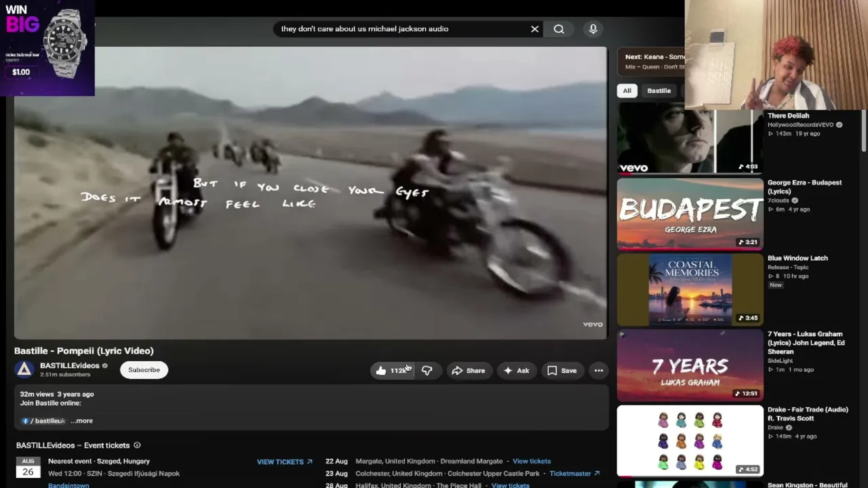
Task: Click the 'Join Bastille online:' description text
Action: 50,403
